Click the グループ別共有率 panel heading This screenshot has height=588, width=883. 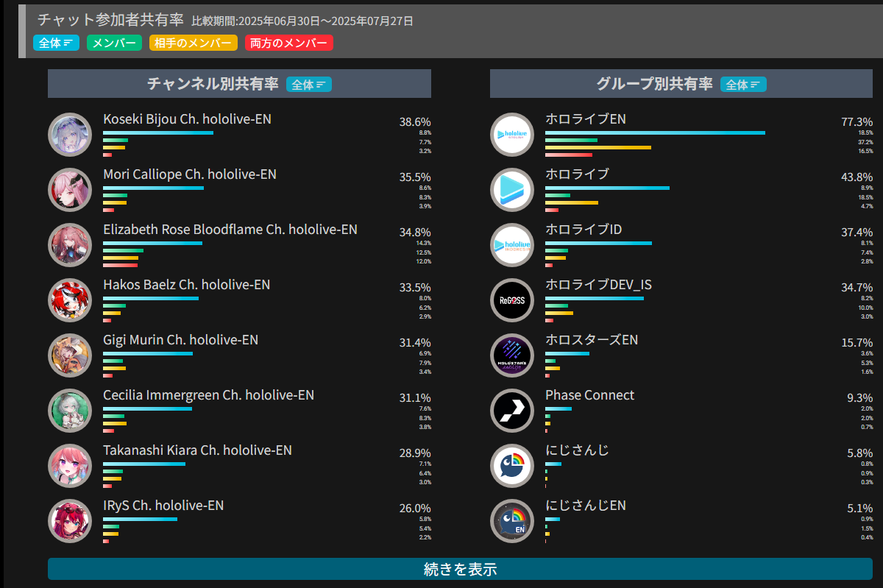[655, 84]
